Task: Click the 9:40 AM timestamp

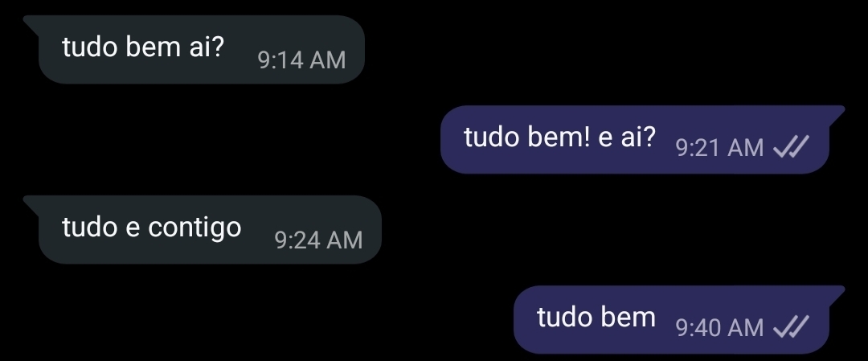Action: click(719, 328)
